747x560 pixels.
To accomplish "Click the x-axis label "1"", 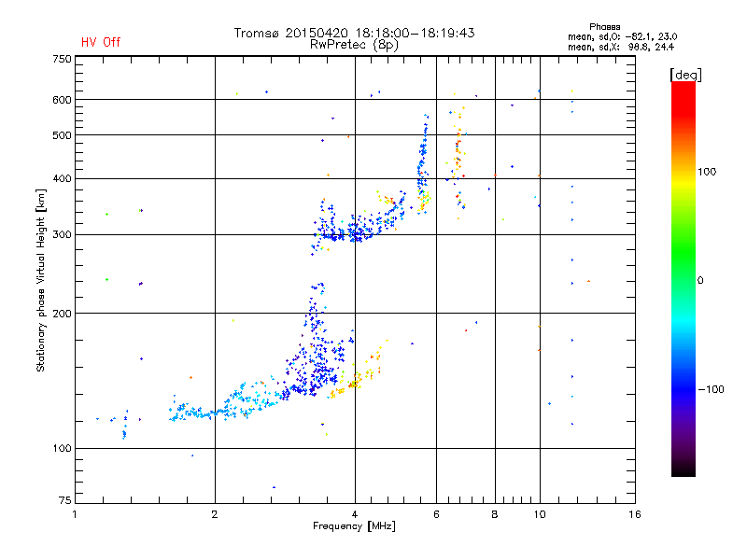I will [x=75, y=514].
